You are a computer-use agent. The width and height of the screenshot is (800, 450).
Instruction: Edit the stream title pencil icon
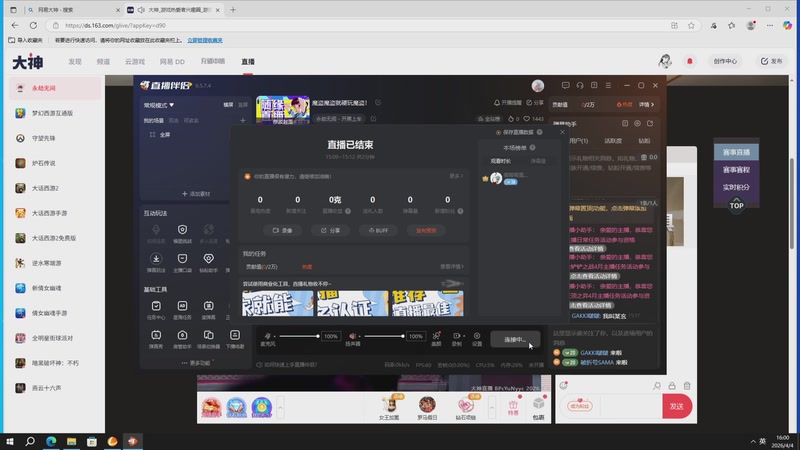[378, 103]
